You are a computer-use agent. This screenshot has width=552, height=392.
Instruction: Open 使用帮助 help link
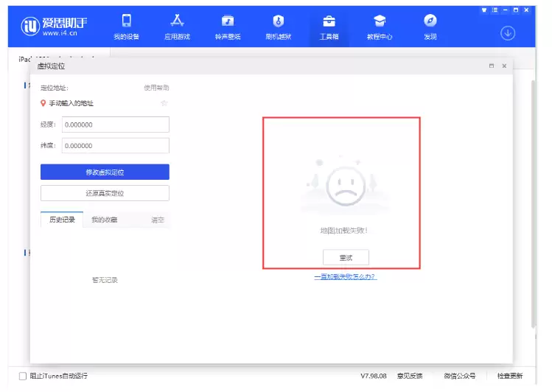point(156,88)
